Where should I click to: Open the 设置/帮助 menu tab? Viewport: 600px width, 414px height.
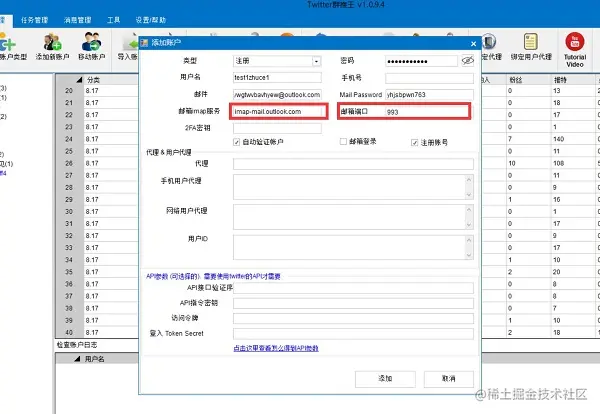(x=150, y=20)
